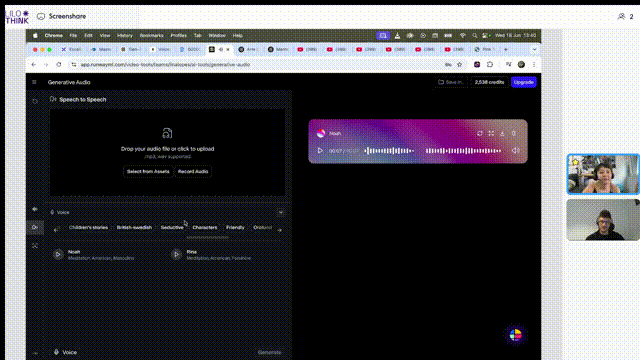Open the Bookmarks menu
The width and height of the screenshot is (640, 360).
click(x=151, y=36)
